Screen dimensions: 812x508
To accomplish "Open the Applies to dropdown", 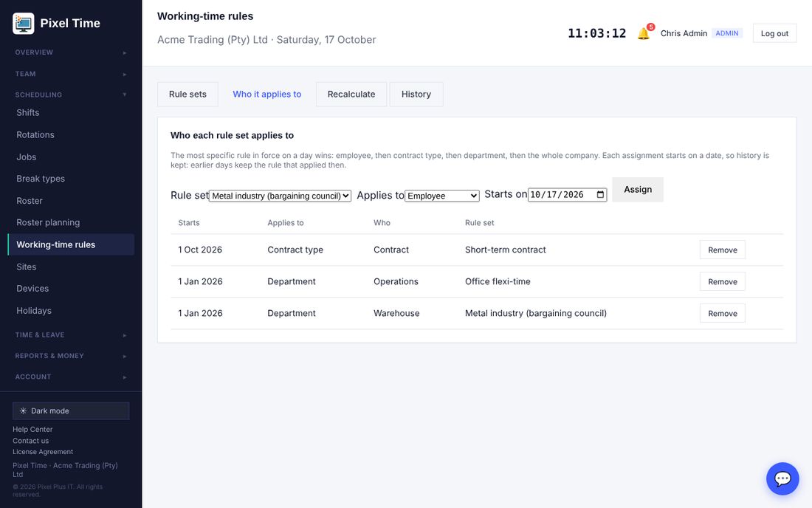I will pyautogui.click(x=441, y=196).
